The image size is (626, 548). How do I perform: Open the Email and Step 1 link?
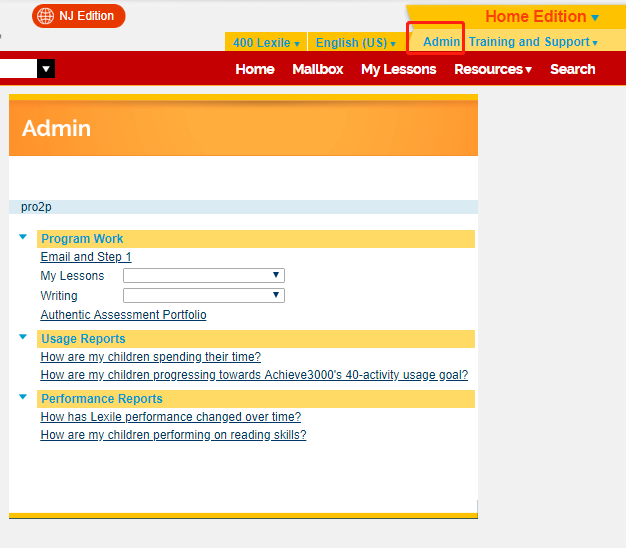pos(86,257)
